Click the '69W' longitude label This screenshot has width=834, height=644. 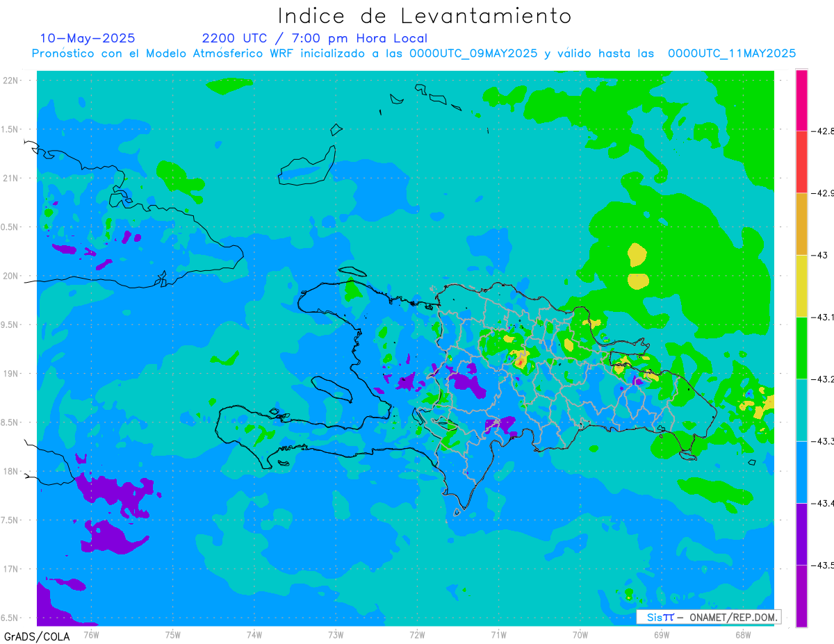[662, 634]
